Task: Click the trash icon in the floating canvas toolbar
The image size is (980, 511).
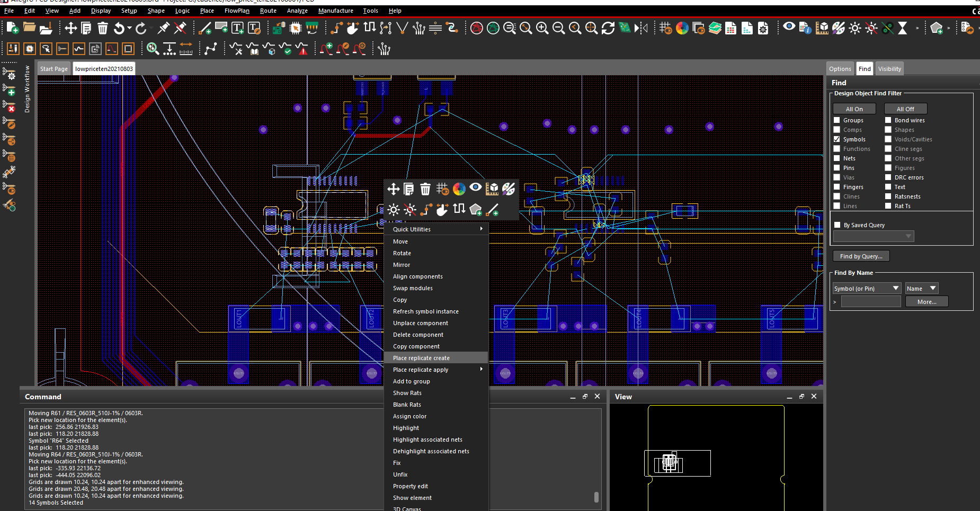Action: click(x=425, y=189)
